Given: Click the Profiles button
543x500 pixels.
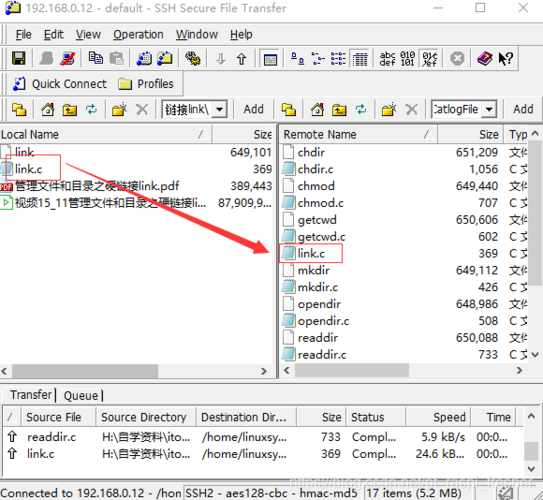Looking at the screenshot, I should [x=145, y=84].
